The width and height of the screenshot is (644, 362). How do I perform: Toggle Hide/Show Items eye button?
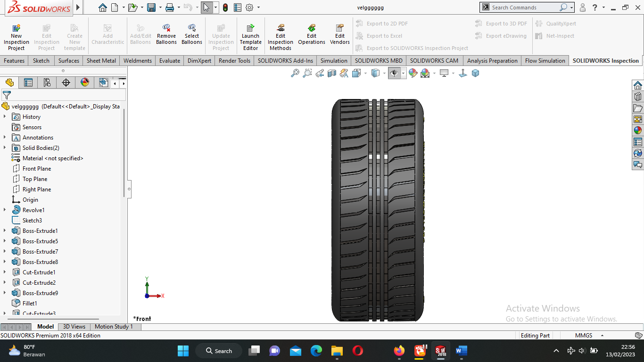pyautogui.click(x=394, y=73)
